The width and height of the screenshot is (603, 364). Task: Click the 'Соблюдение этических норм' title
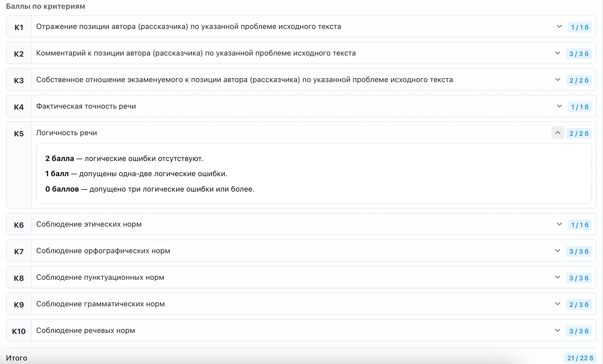89,224
